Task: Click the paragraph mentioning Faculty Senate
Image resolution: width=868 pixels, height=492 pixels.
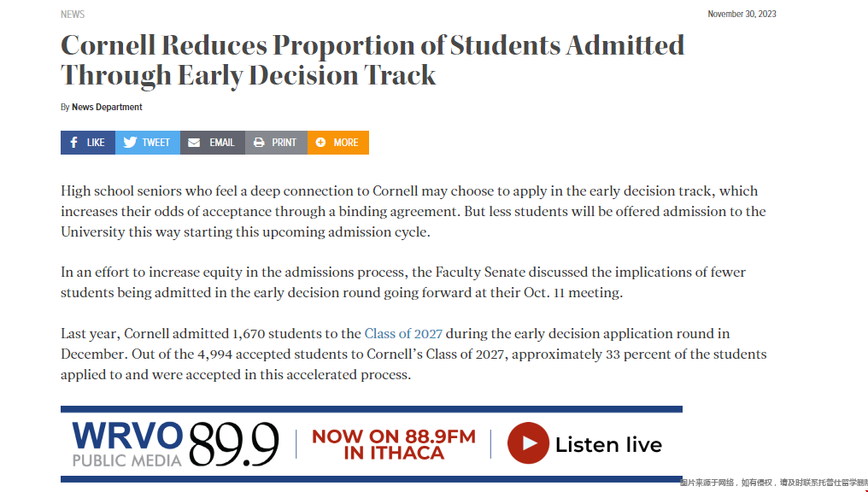Action: click(x=402, y=282)
